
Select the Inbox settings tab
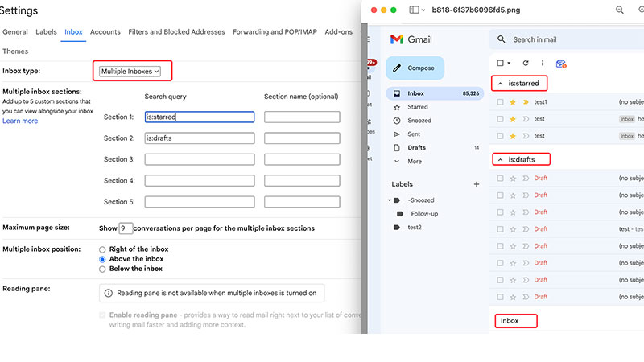(73, 32)
